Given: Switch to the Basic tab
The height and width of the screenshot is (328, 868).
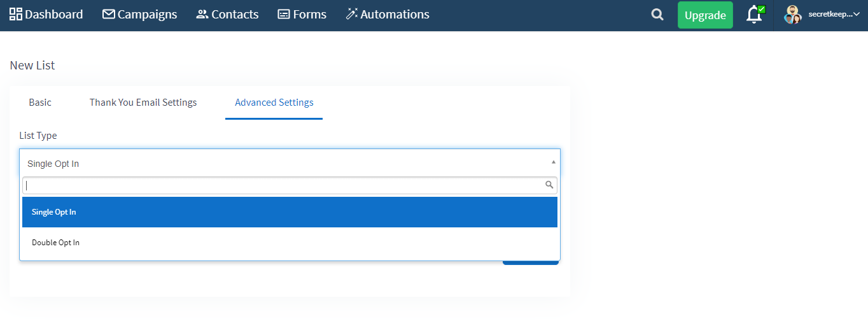Looking at the screenshot, I should tap(40, 102).
